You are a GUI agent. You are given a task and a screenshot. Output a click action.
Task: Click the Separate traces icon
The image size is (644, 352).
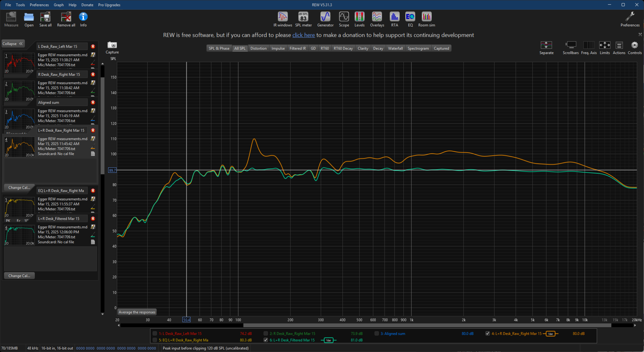pyautogui.click(x=546, y=48)
